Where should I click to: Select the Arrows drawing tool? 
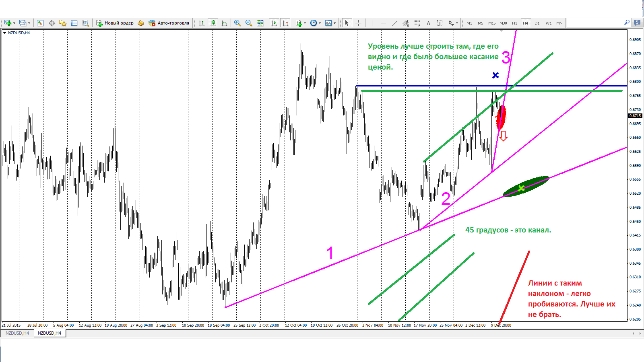[x=451, y=23]
